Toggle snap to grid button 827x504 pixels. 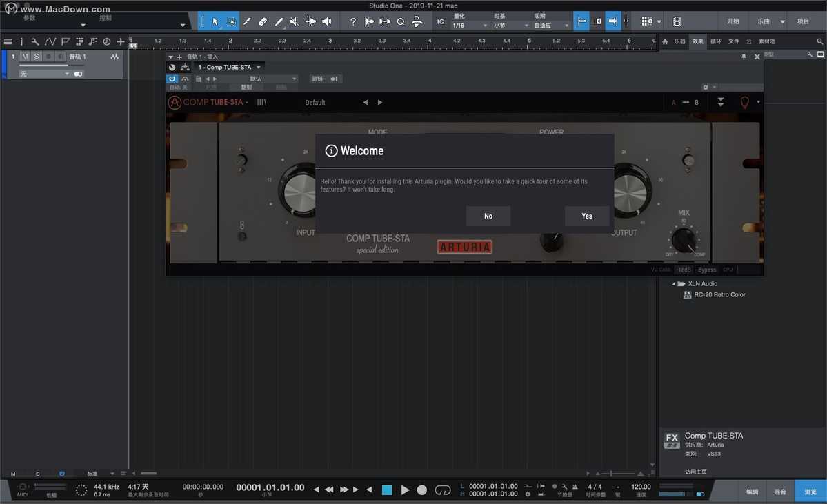click(x=581, y=21)
